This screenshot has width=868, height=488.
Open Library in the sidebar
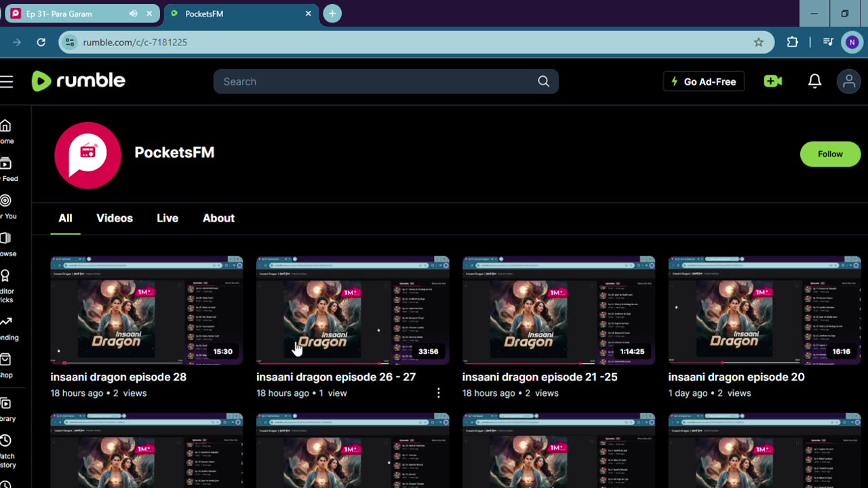pyautogui.click(x=7, y=409)
